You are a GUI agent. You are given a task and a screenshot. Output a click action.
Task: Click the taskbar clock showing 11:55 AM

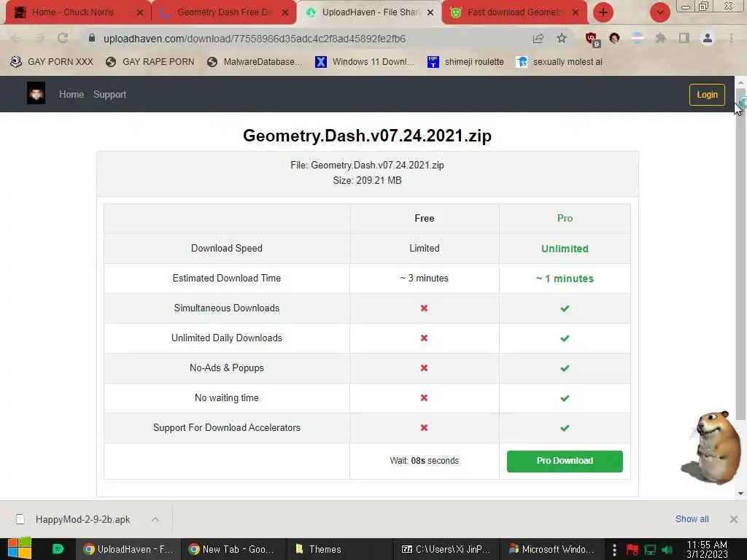point(707,549)
